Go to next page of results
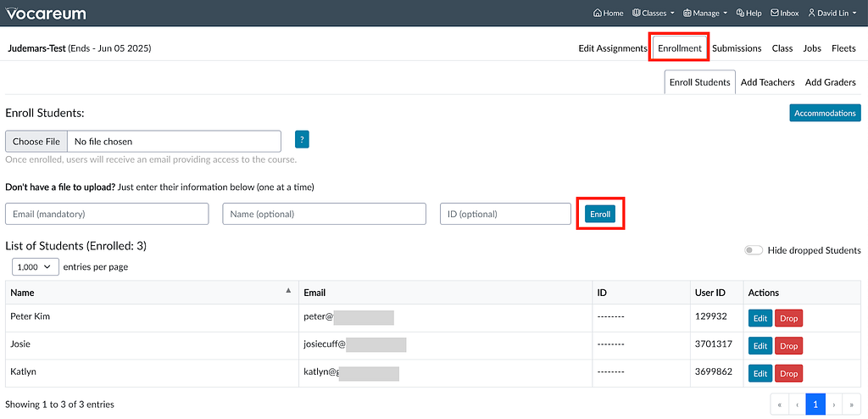The image size is (868, 419). [x=834, y=405]
